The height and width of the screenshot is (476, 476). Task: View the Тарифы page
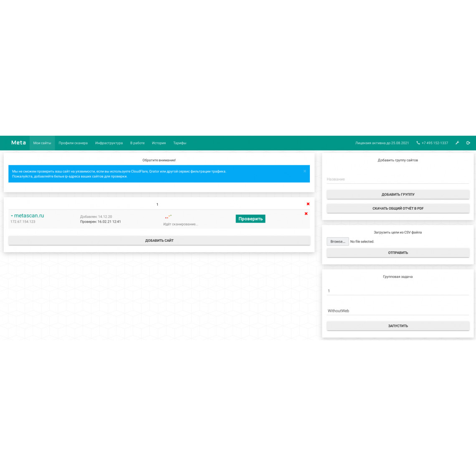(180, 143)
